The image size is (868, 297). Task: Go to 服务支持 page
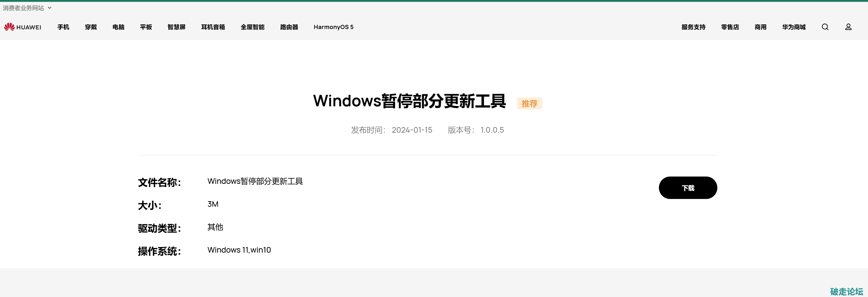tap(693, 27)
